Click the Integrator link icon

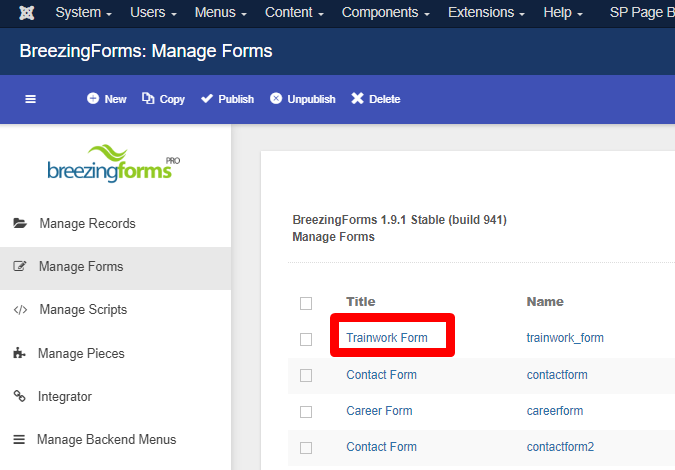click(x=19, y=396)
